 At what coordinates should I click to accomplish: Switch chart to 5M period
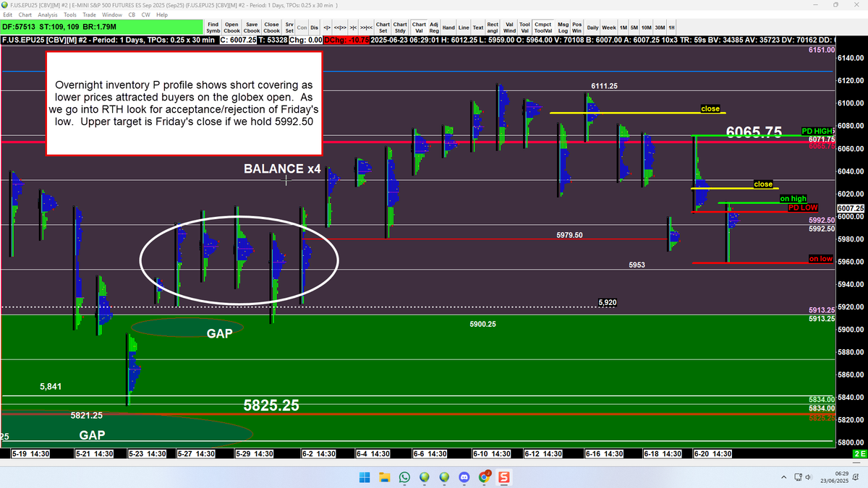(x=635, y=27)
